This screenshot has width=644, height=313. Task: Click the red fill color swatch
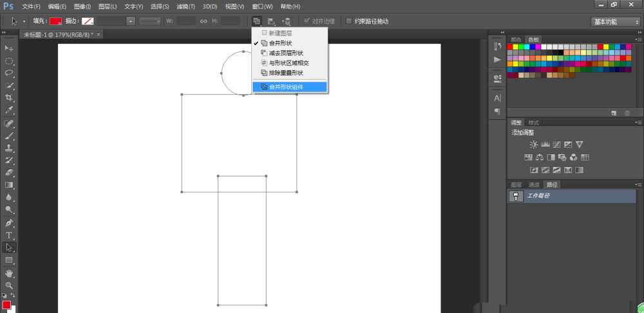click(56, 21)
